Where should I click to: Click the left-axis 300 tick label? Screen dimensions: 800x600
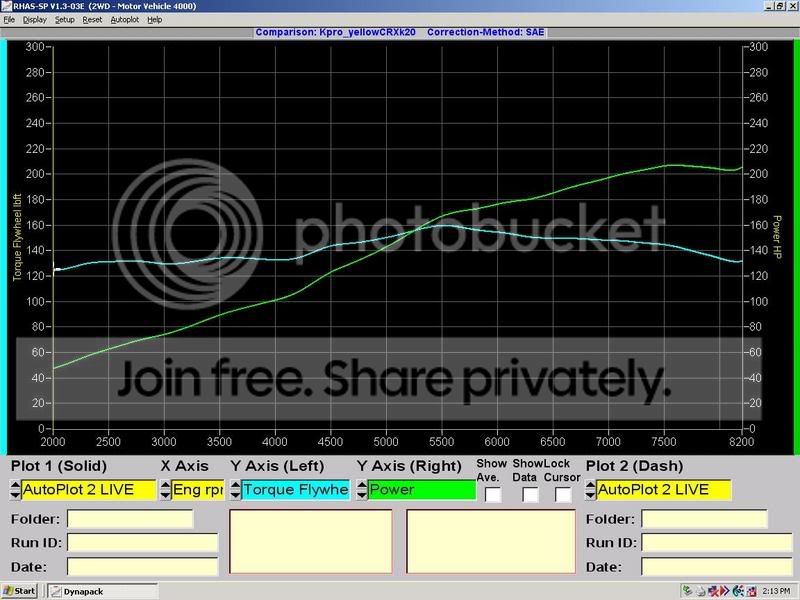(35, 47)
